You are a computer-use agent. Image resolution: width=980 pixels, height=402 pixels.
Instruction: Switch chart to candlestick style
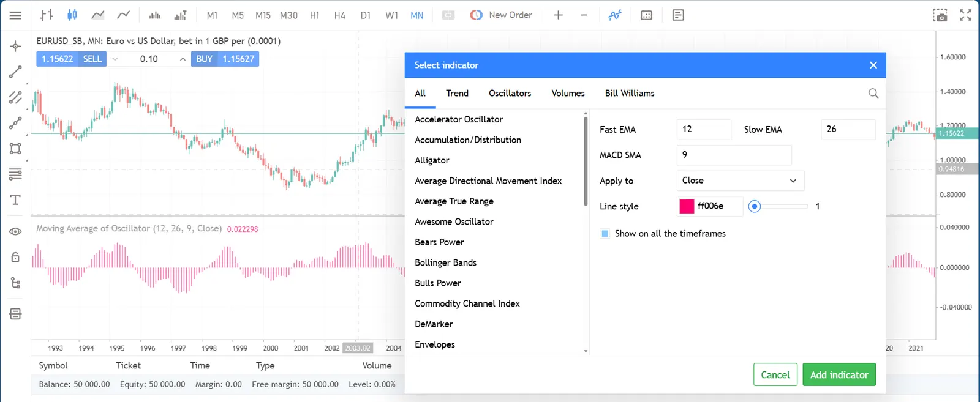(72, 15)
